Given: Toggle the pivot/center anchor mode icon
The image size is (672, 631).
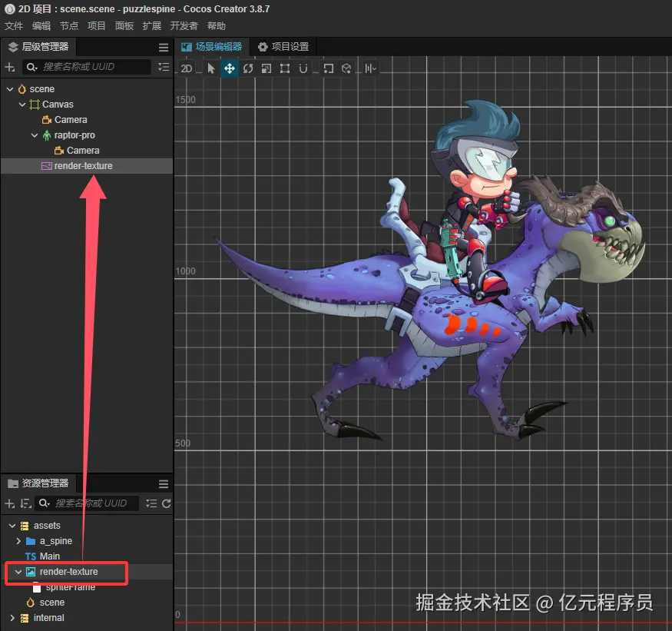Looking at the screenshot, I should tap(328, 68).
